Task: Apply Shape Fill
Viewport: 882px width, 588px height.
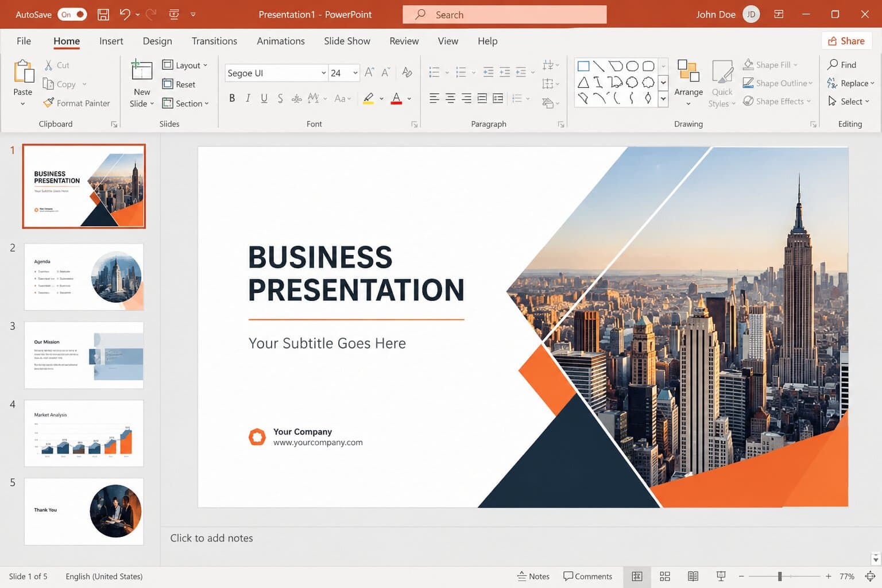Action: point(772,64)
